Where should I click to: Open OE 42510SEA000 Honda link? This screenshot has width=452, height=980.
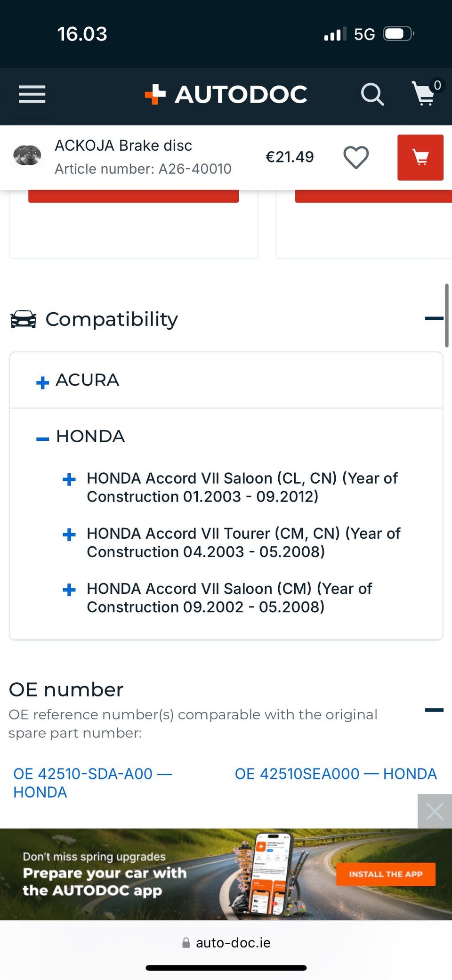[336, 774]
